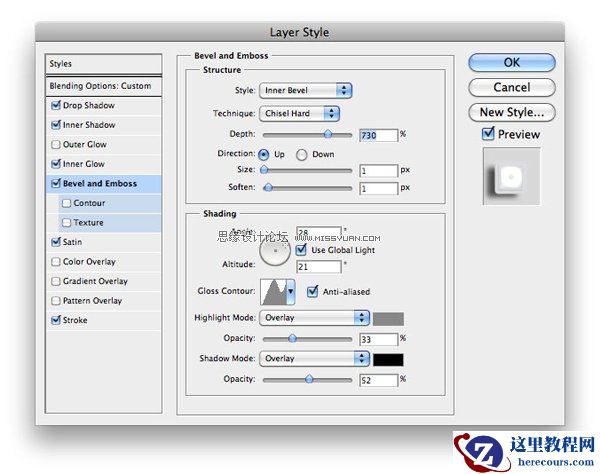Uncheck the Anti-aliased option

(x=313, y=292)
